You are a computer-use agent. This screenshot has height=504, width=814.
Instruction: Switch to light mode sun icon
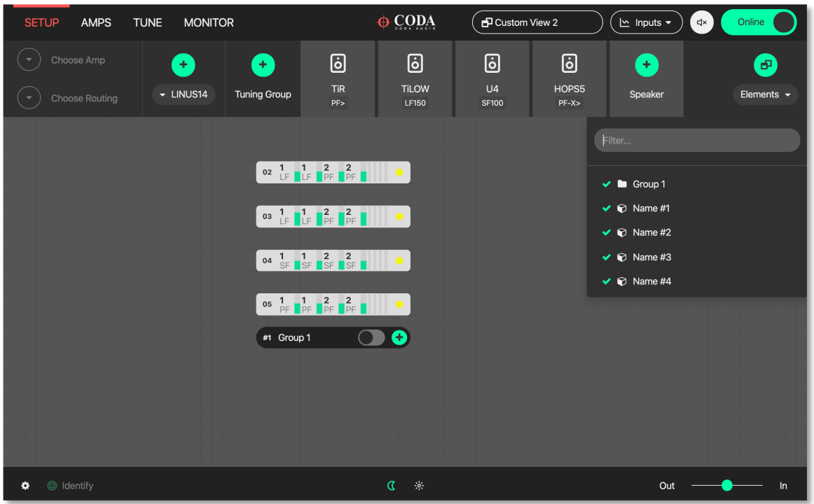pyautogui.click(x=419, y=486)
